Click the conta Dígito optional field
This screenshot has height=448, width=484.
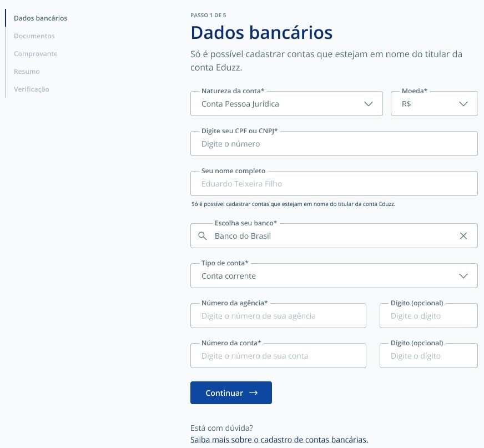428,356
